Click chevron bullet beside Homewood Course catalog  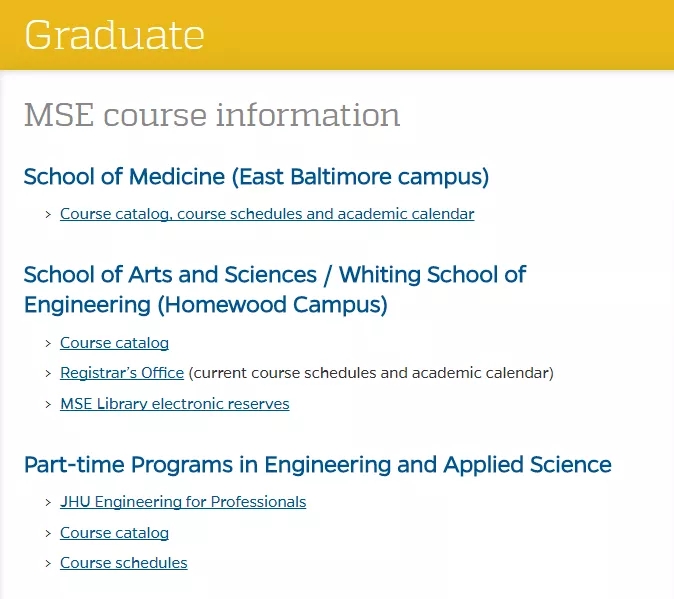(48, 343)
